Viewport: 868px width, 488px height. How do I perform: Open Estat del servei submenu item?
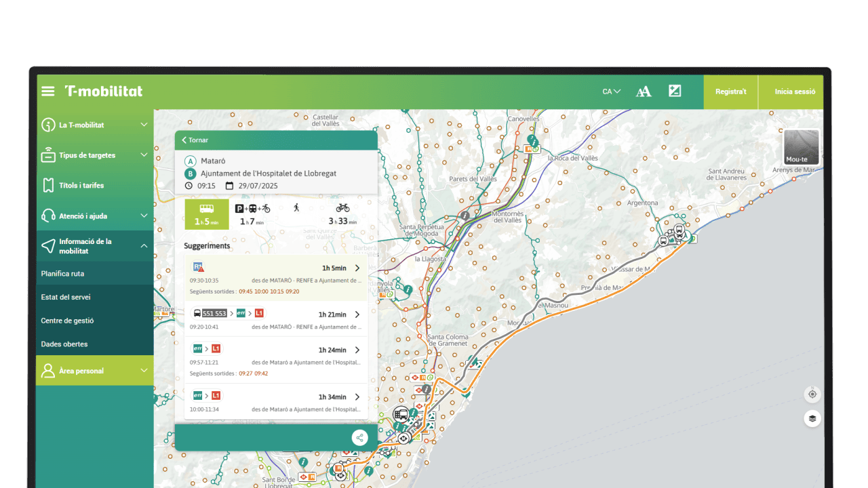(95, 297)
